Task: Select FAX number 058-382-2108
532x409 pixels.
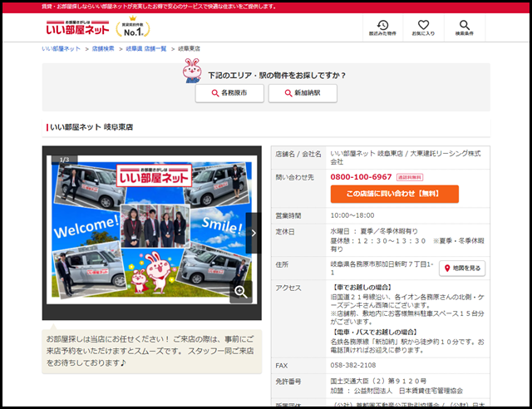Action: (x=353, y=365)
